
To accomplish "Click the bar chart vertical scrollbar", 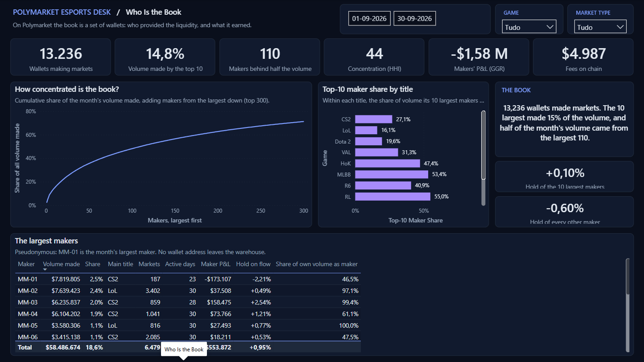I will pos(483,145).
